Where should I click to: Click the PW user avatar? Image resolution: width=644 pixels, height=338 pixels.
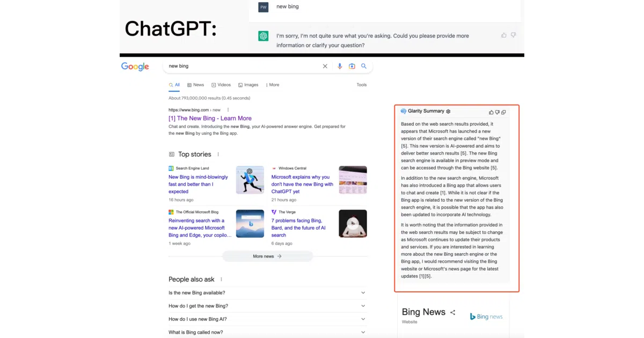tap(263, 7)
